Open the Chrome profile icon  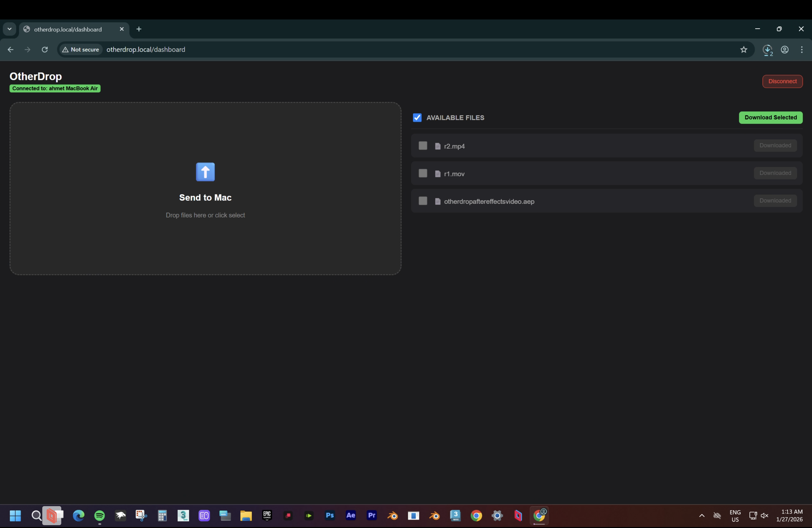[785, 50]
